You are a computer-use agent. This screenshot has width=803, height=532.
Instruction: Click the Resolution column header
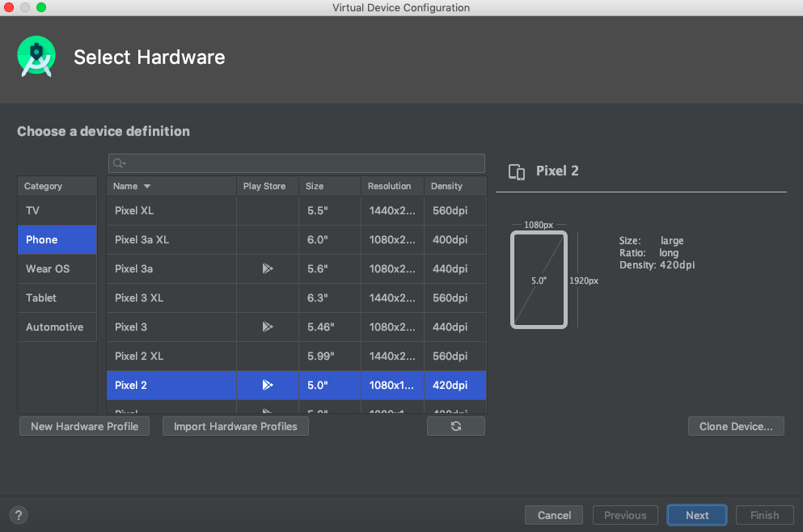(x=393, y=187)
